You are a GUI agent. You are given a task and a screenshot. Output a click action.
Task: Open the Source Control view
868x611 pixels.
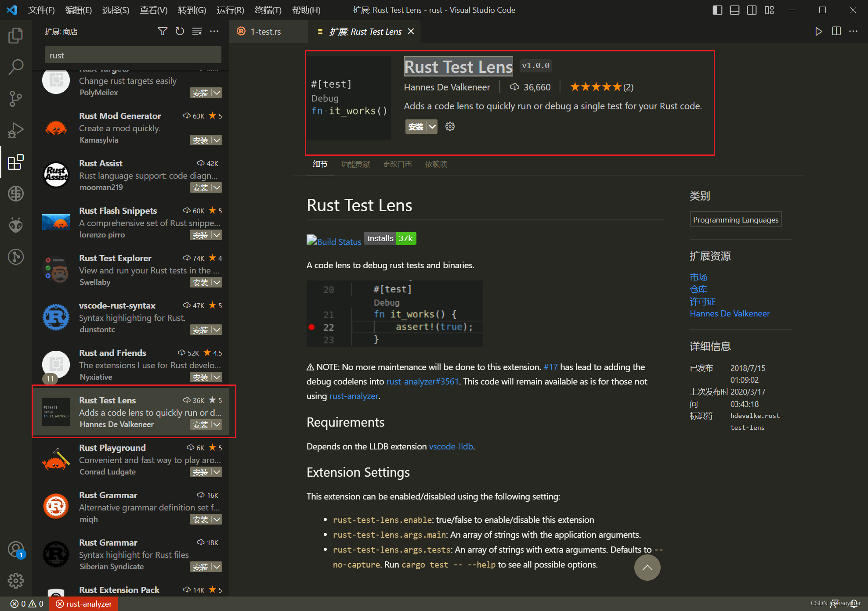coord(16,98)
